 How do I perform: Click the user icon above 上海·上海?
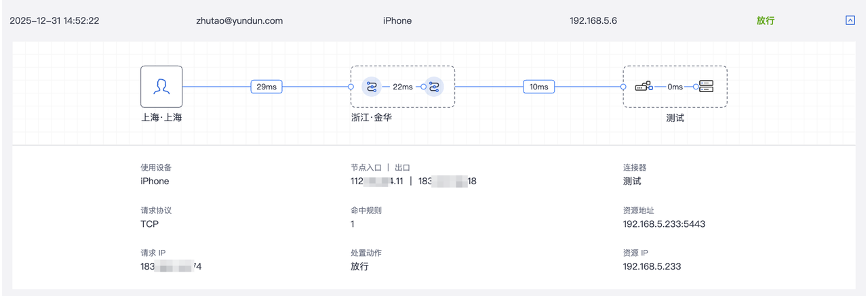click(x=161, y=86)
